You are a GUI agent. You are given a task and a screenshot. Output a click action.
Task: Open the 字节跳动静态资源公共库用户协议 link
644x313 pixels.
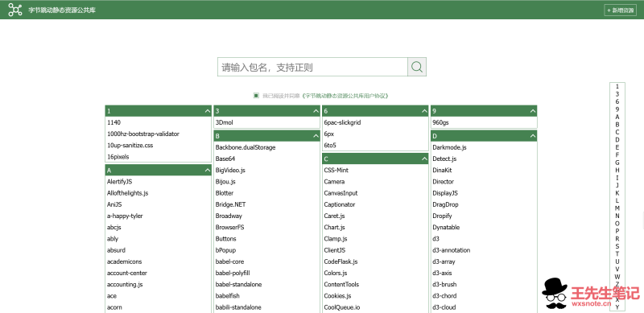(345, 96)
